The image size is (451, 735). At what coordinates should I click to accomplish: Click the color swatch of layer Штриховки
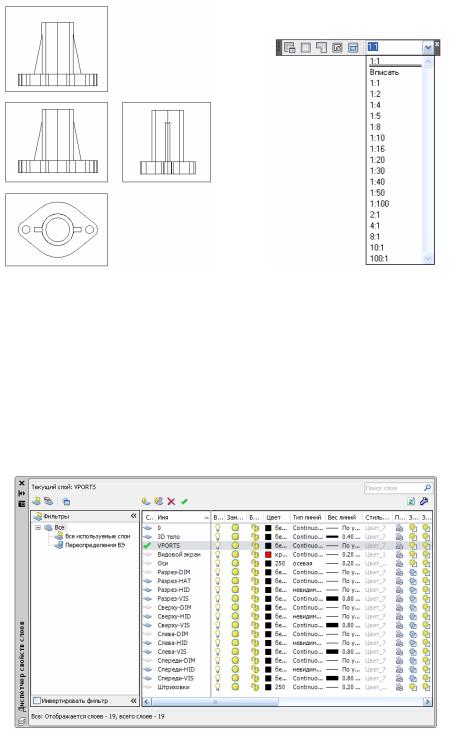pyautogui.click(x=268, y=687)
